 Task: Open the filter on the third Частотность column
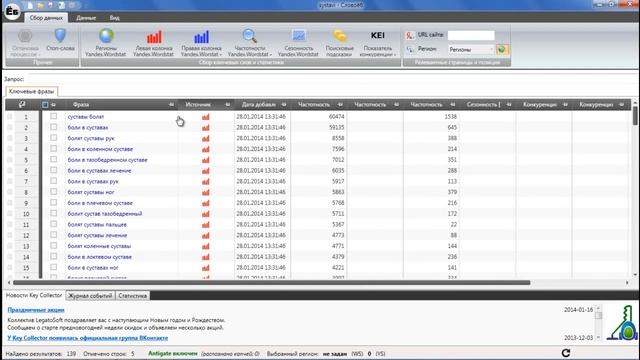(x=453, y=104)
